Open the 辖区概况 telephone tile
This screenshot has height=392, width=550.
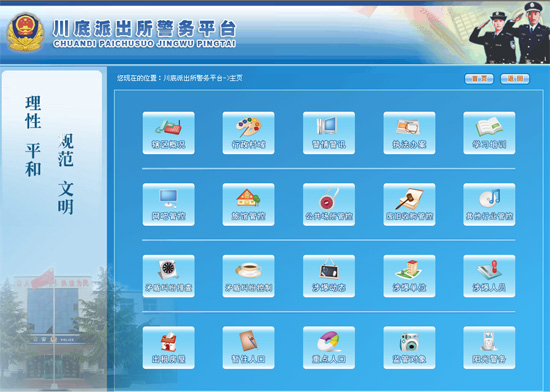click(169, 133)
